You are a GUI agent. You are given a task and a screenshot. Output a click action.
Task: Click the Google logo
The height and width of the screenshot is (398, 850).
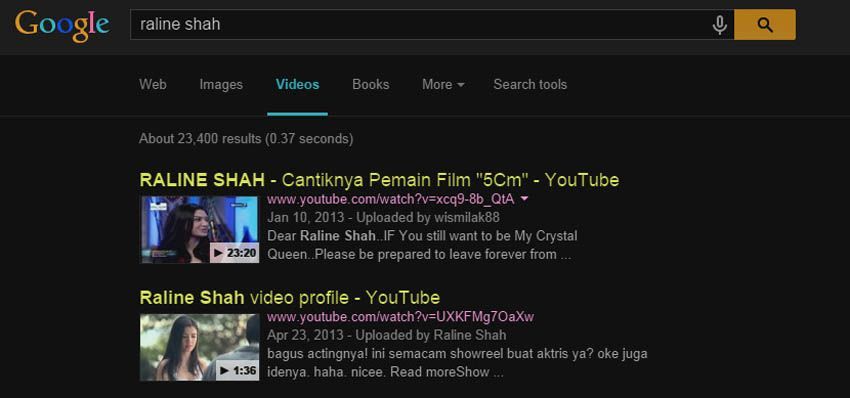(x=62, y=25)
